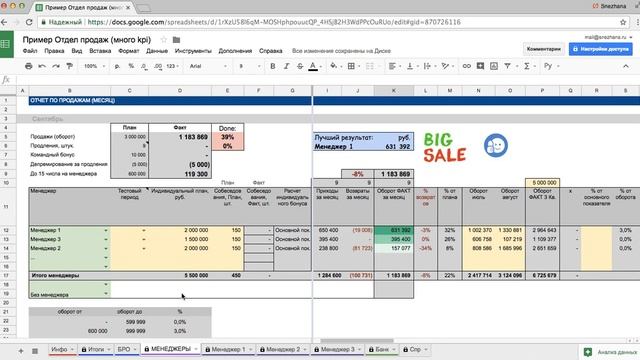Click the Sheets home icon
The height and width of the screenshot is (360, 640).
pos(7,44)
